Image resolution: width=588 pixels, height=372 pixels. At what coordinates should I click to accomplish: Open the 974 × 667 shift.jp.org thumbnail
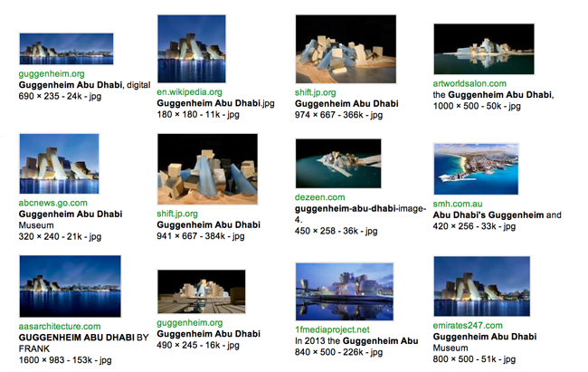(x=346, y=50)
